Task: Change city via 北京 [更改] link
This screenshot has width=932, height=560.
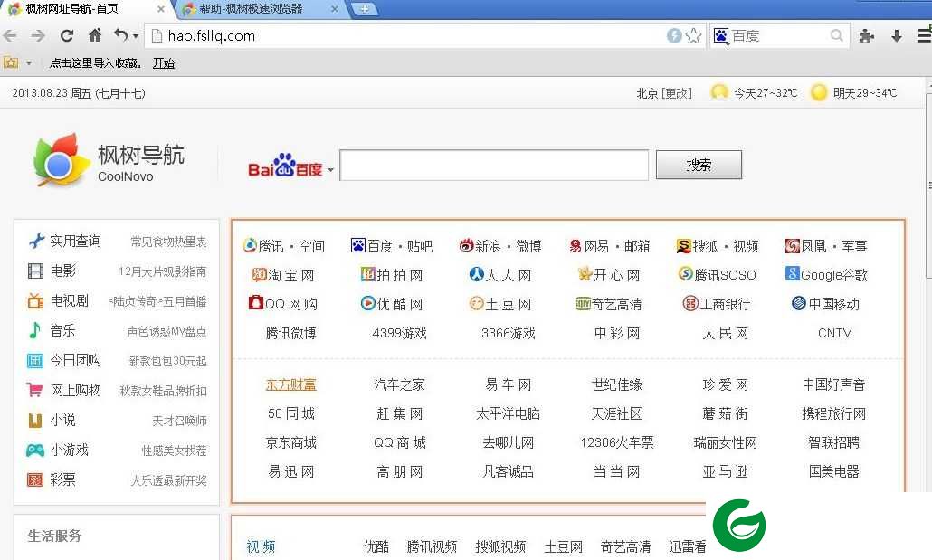Action: coord(664,93)
